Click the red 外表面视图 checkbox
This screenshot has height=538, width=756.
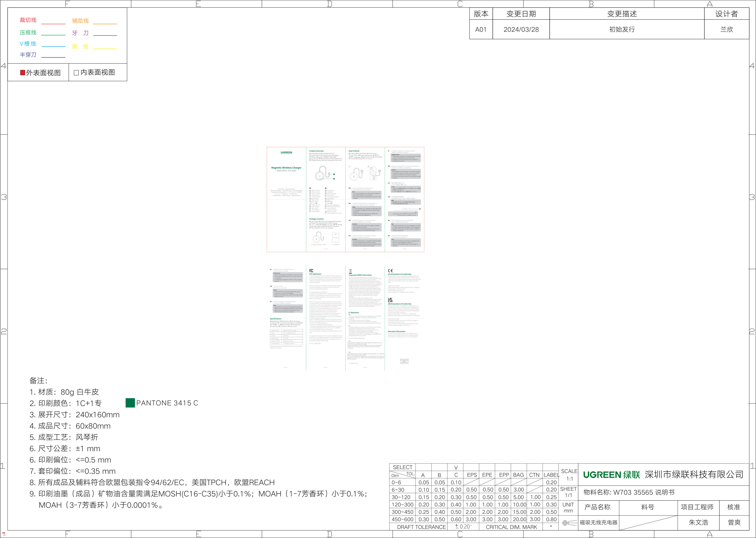click(x=22, y=73)
